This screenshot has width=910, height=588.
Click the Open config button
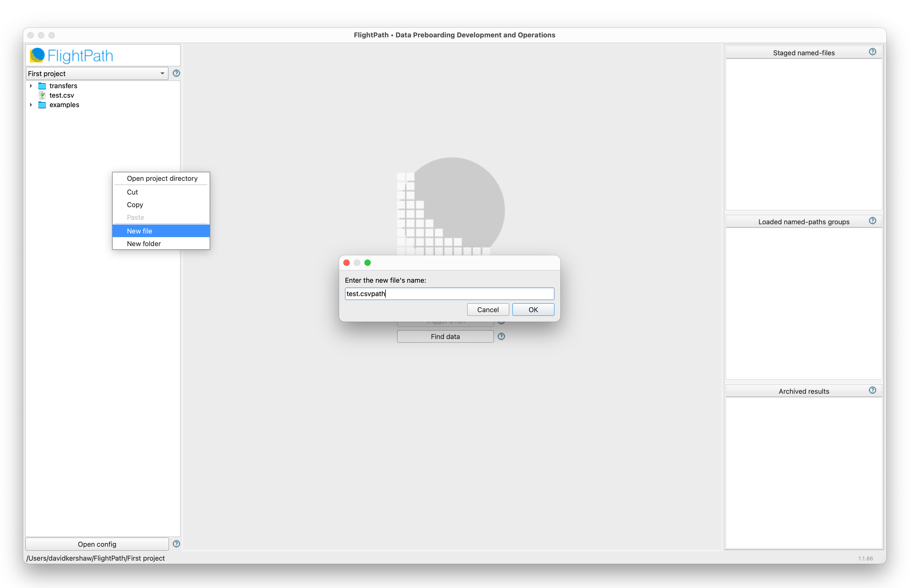coord(97,544)
